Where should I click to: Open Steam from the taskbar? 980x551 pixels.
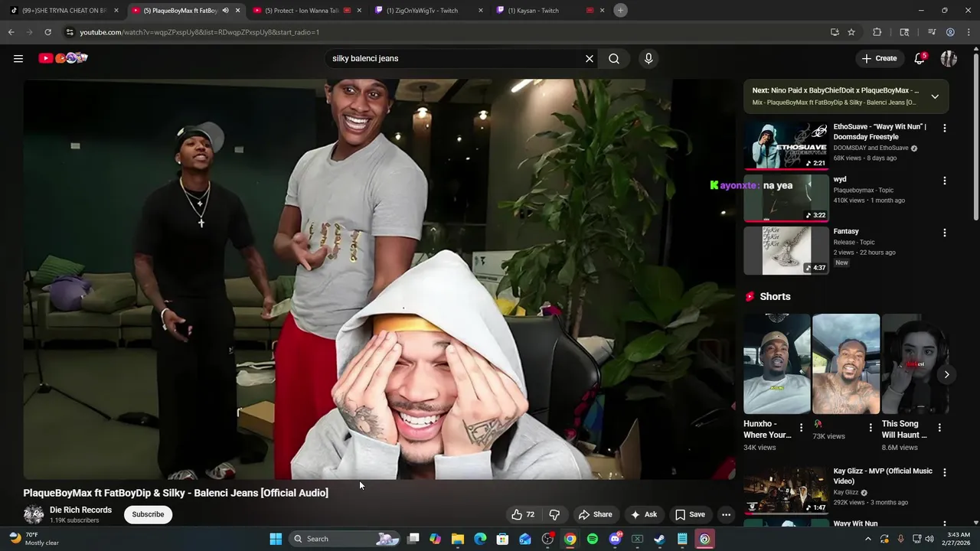pyautogui.click(x=659, y=539)
